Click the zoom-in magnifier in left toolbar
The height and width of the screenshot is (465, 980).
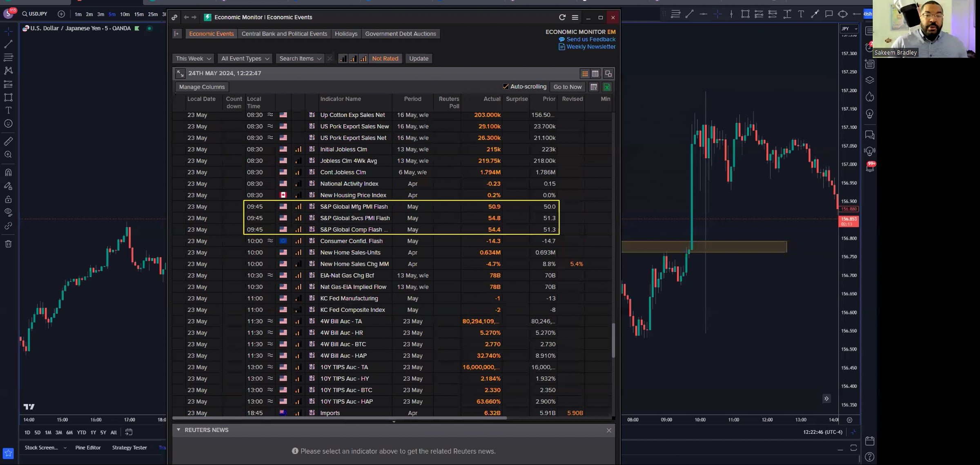pos(8,155)
